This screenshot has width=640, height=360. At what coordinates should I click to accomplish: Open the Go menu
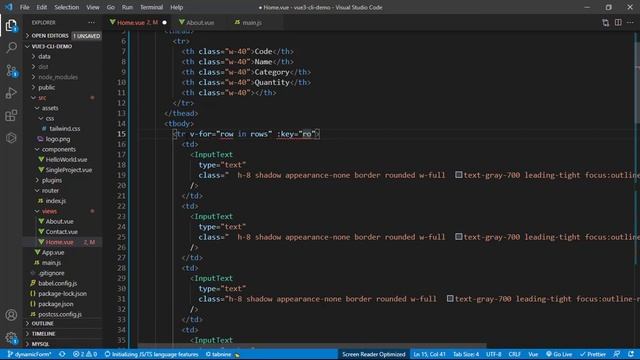(x=111, y=7)
